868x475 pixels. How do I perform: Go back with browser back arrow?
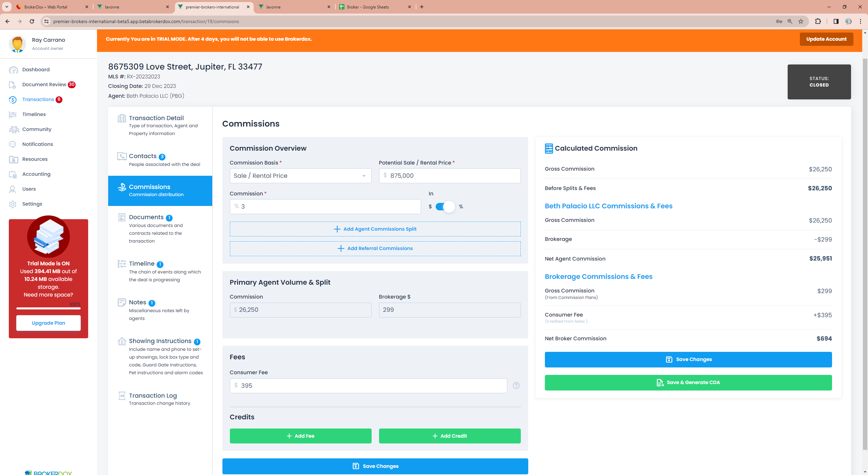(7, 21)
